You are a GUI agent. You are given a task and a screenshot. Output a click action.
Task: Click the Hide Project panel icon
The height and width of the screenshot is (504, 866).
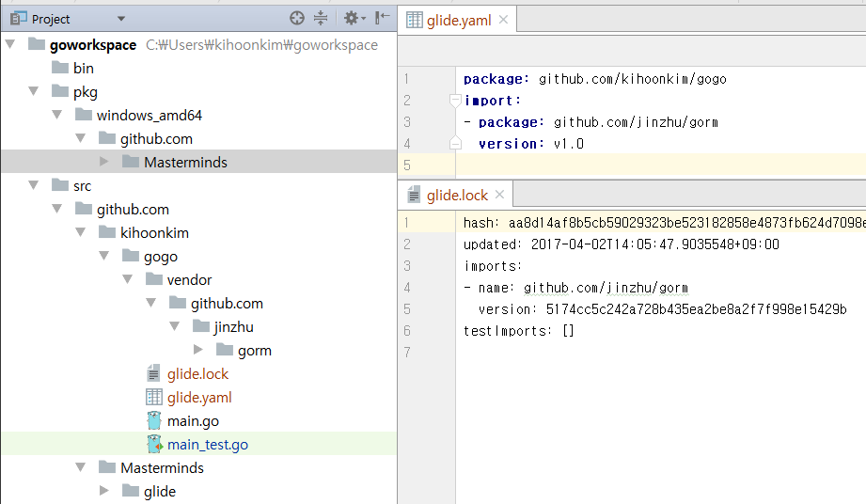[382, 18]
